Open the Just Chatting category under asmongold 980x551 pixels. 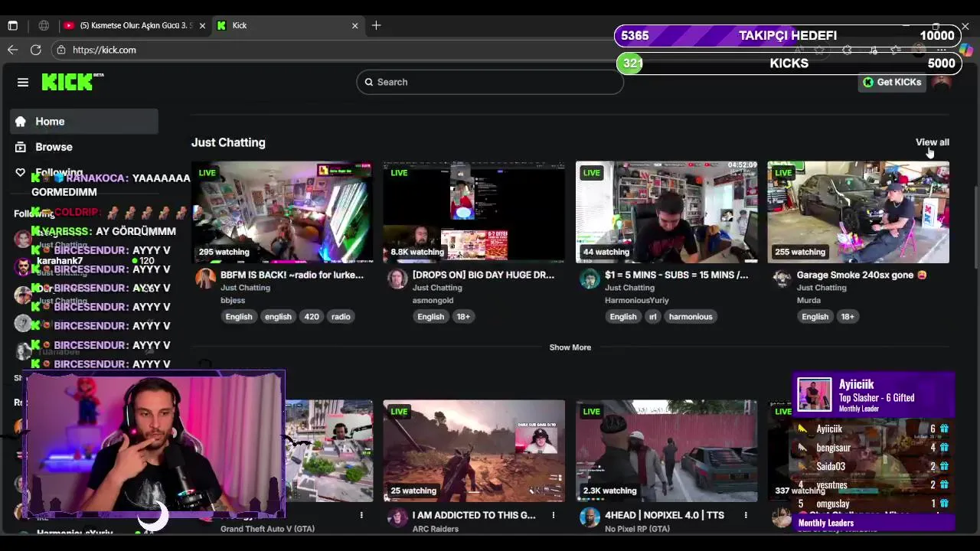(437, 288)
